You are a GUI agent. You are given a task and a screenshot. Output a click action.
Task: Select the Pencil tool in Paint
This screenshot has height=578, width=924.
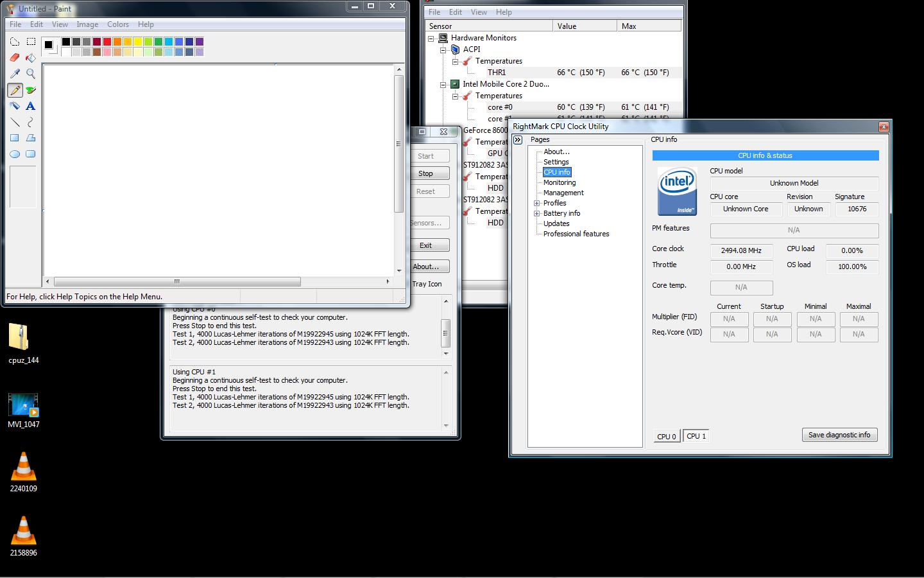pyautogui.click(x=15, y=90)
